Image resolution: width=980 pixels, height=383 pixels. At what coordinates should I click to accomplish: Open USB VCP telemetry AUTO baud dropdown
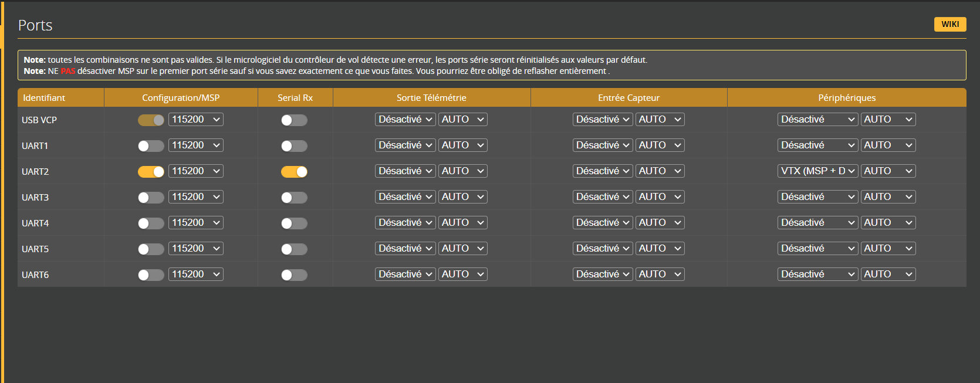462,119
